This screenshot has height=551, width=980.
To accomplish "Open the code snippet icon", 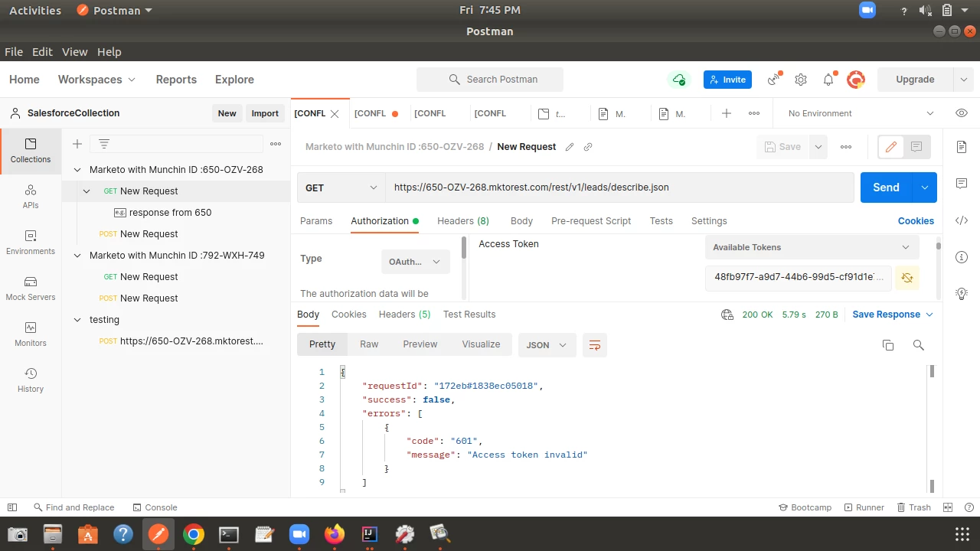I will [962, 220].
